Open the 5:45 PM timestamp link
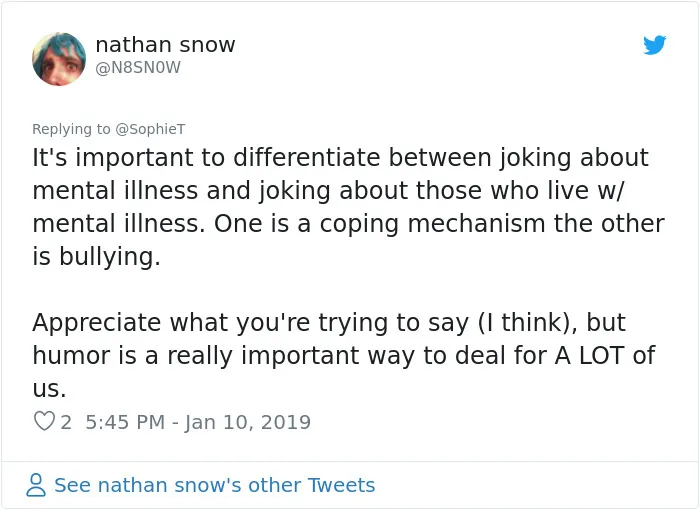 click(125, 422)
